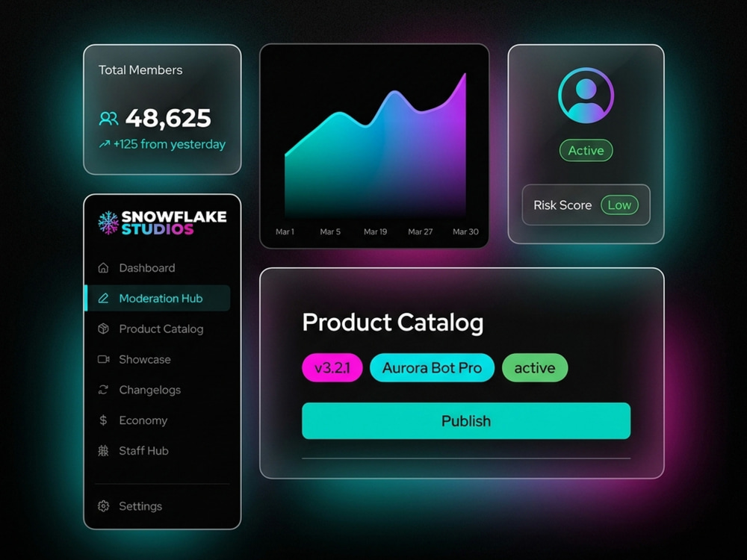This screenshot has height=560, width=747.
Task: Click the Settings gear icon
Action: 103,505
